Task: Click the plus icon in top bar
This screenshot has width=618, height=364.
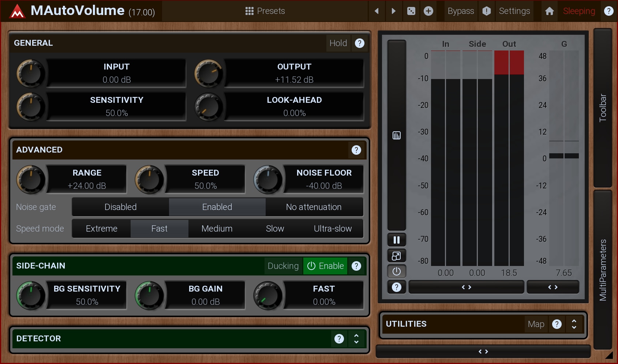Action: (428, 11)
